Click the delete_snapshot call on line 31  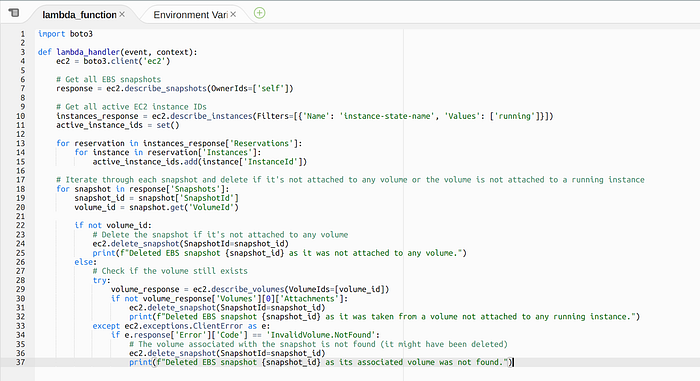[x=227, y=308]
